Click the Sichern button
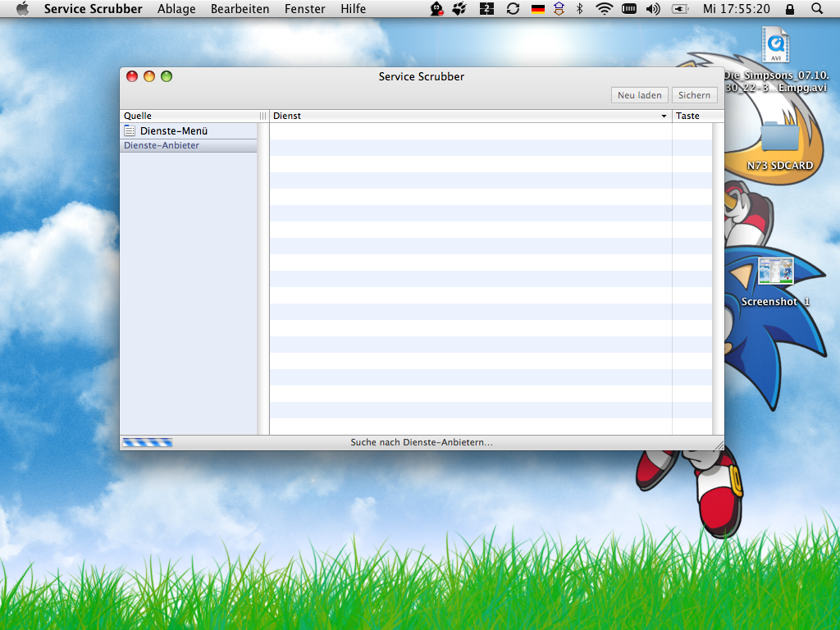 pos(694,95)
